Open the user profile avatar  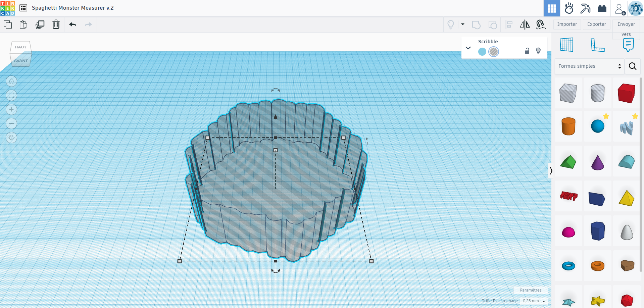pos(636,8)
